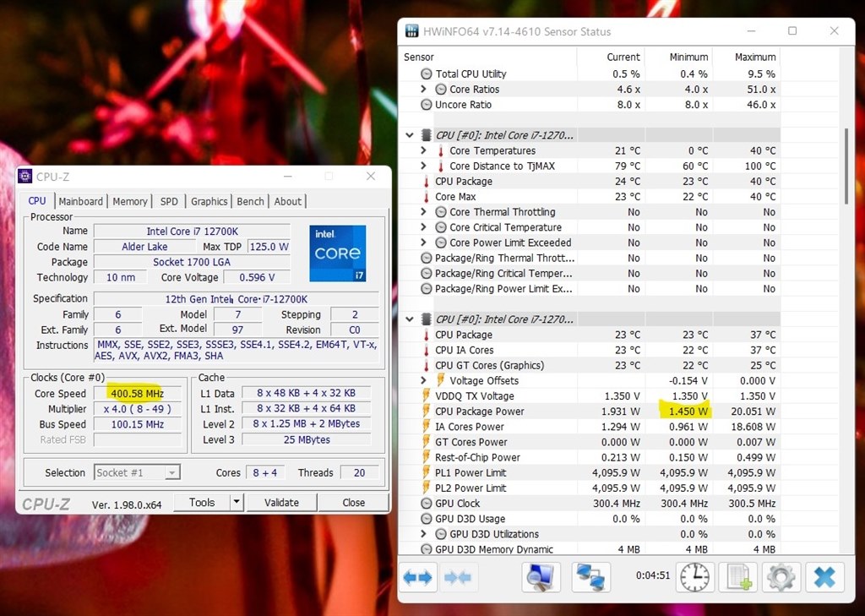This screenshot has width=865, height=616.
Task: Click the PL2 Power Limit lightning icon
Action: [x=426, y=488]
